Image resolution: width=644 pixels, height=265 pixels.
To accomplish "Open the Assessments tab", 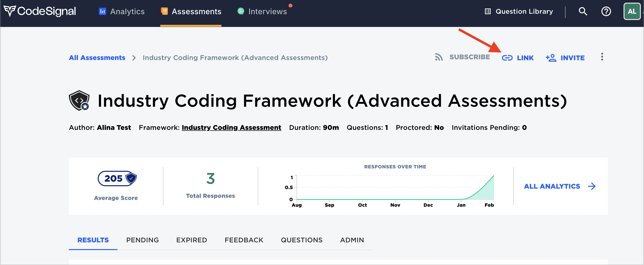I will pos(191,11).
